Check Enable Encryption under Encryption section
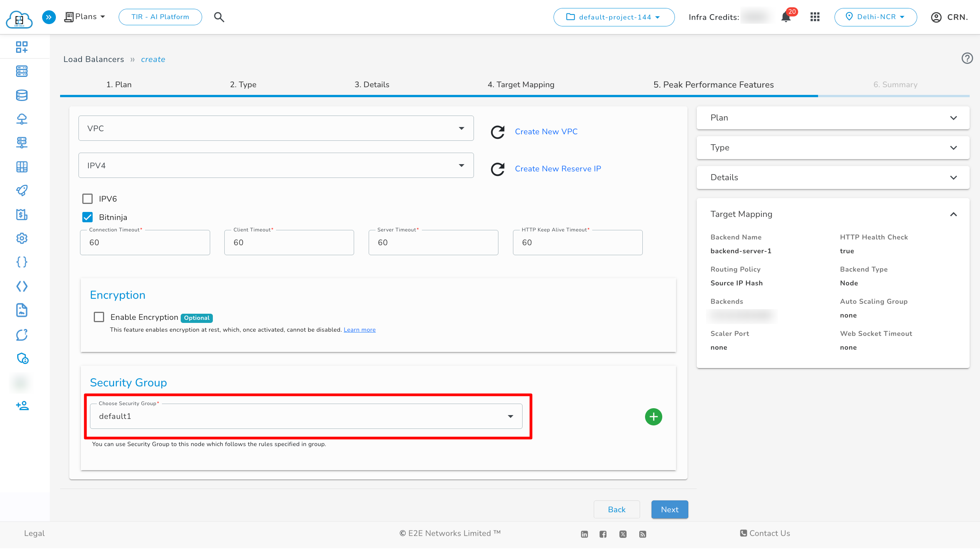Image resolution: width=980 pixels, height=549 pixels. [99, 317]
